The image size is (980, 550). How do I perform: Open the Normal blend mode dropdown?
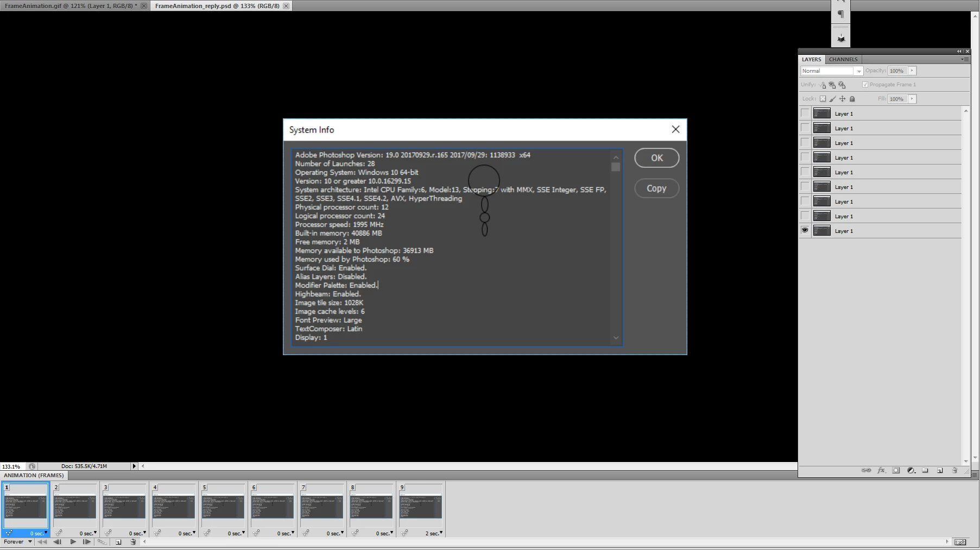(x=831, y=71)
